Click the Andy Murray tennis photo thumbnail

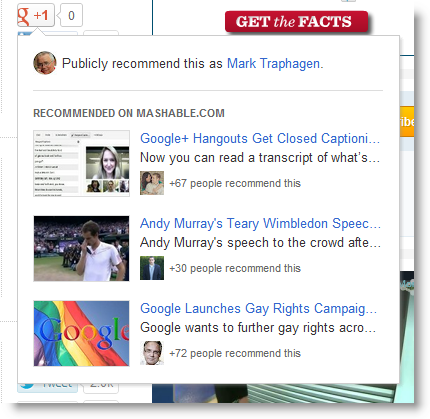tap(81, 248)
